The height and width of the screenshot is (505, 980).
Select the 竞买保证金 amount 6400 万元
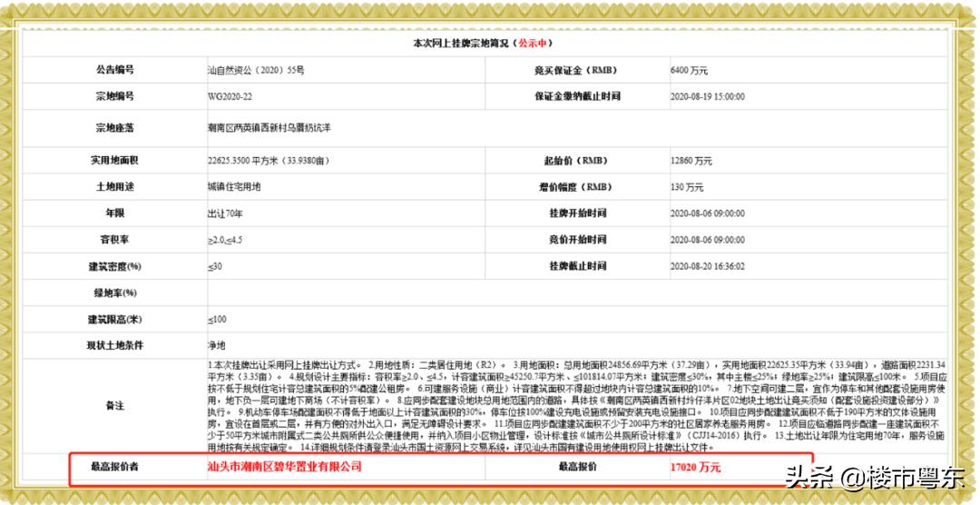[x=689, y=70]
